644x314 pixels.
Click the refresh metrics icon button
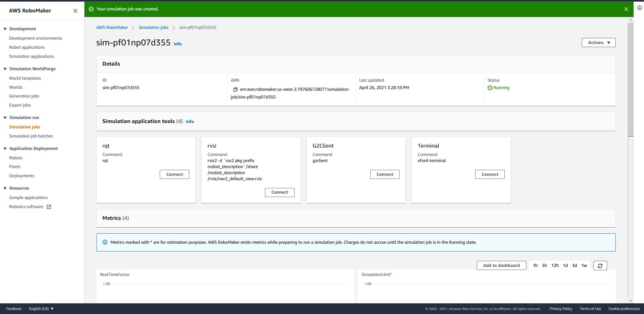pyautogui.click(x=600, y=266)
